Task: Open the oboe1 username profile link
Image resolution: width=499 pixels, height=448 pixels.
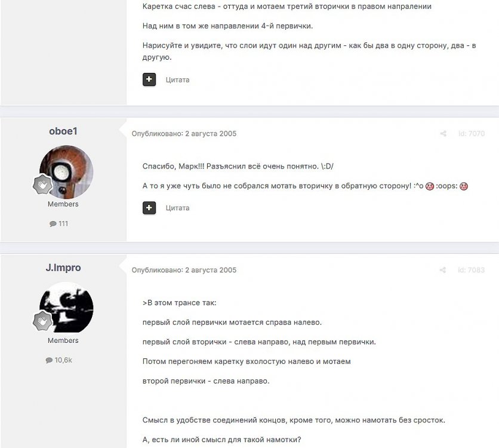Action: pos(63,131)
